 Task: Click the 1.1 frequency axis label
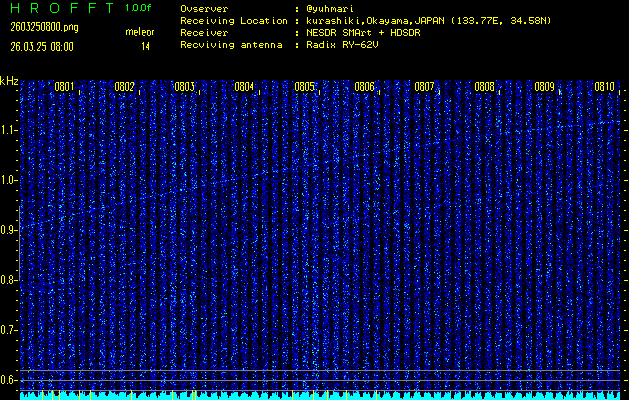pos(9,130)
